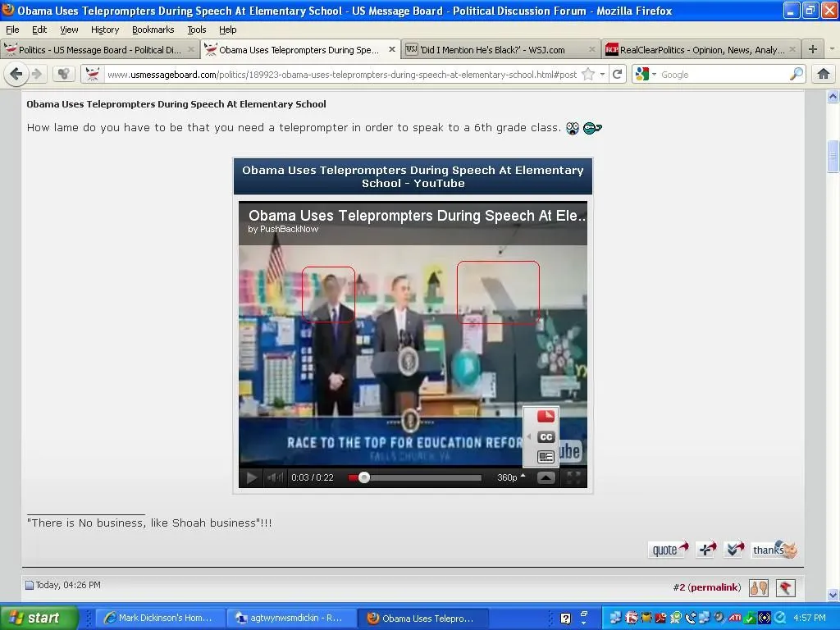Click the multi-quote plus icon
This screenshot has height=630, width=840.
[706, 550]
